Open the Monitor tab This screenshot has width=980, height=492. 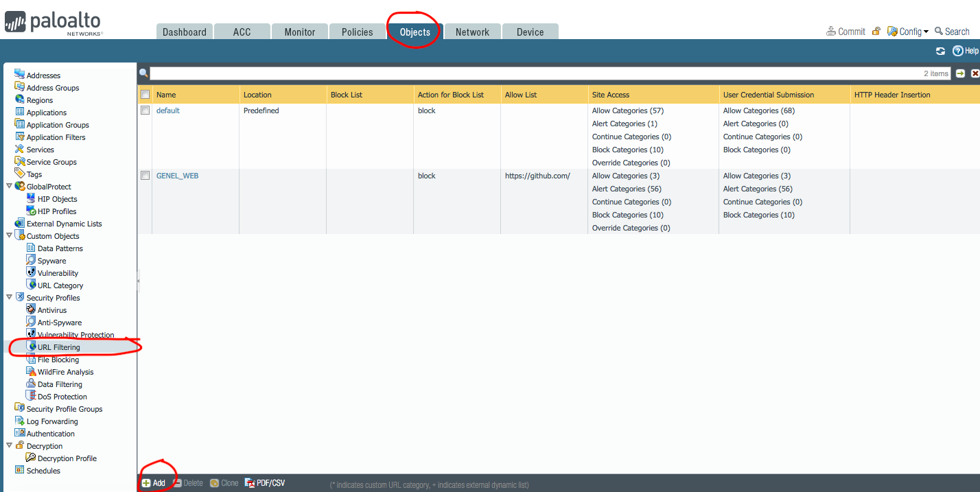tap(299, 31)
